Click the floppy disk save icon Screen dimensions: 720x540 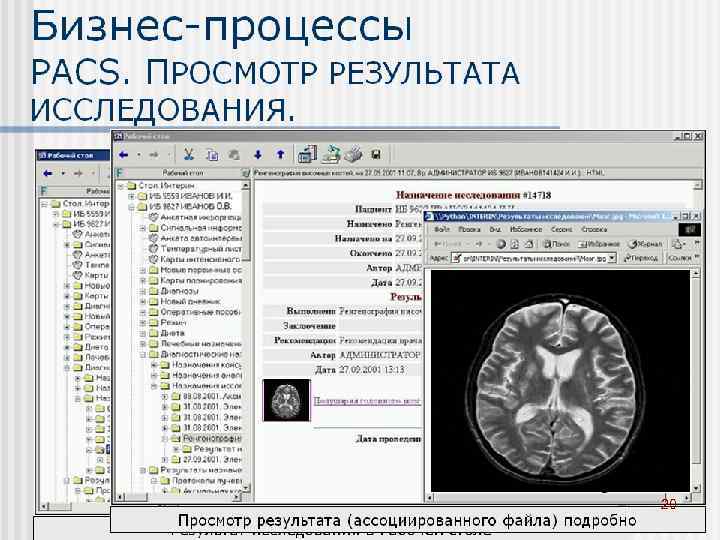[x=376, y=155]
